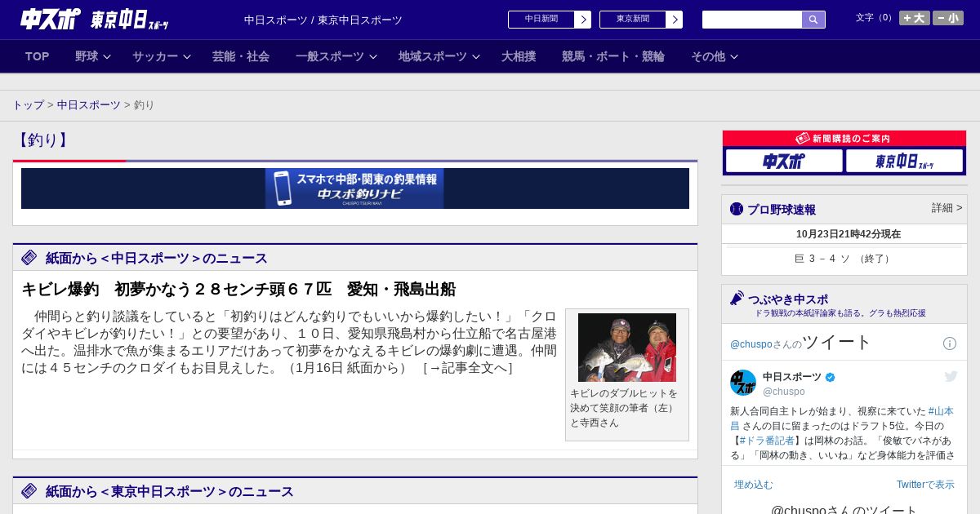Viewport: 980px width, 514px height.
Task: Open 大相撲 section
Action: (x=519, y=56)
